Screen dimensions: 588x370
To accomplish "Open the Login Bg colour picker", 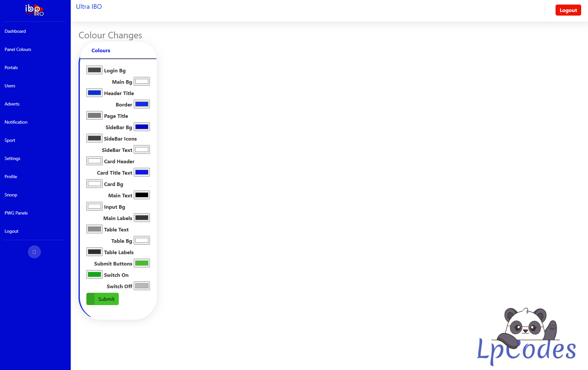I will (94, 70).
